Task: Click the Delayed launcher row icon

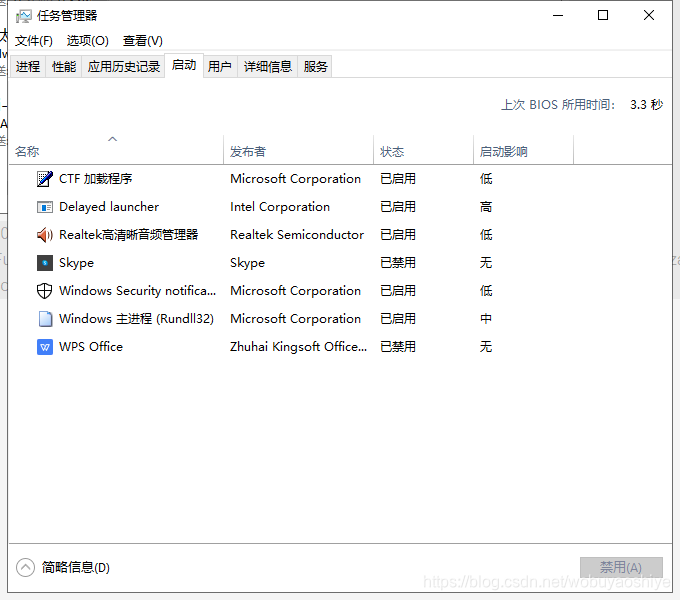Action: [45, 207]
